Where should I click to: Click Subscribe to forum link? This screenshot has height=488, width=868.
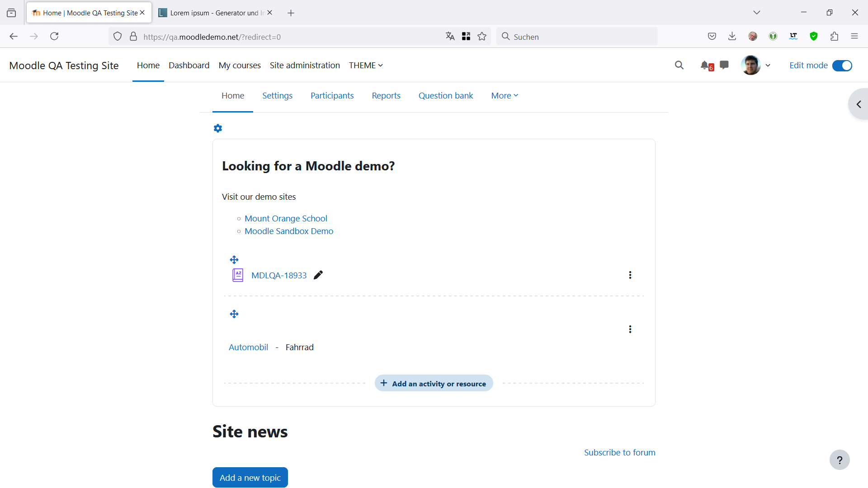619,453
